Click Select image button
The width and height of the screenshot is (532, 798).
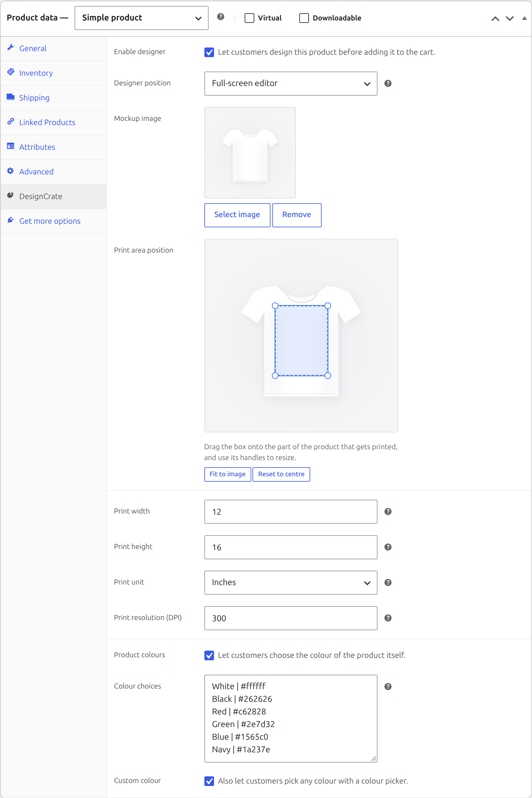pyautogui.click(x=237, y=215)
